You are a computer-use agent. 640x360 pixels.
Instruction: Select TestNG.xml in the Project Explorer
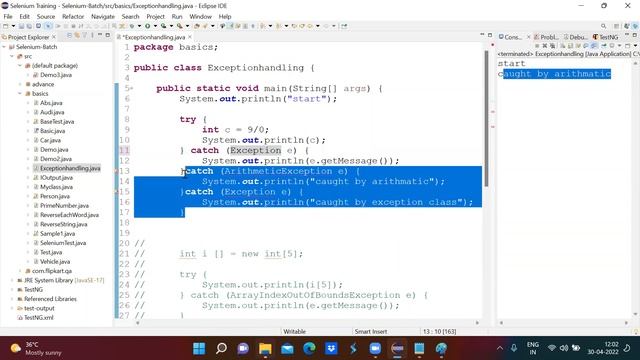click(x=38, y=318)
